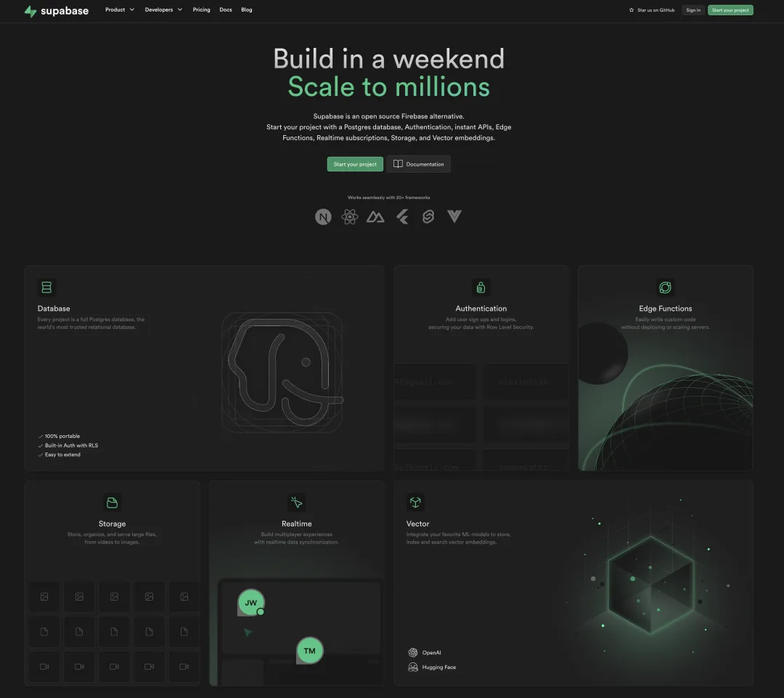This screenshot has height=698, width=784.
Task: Select the Flutter framework icon
Action: point(402,216)
